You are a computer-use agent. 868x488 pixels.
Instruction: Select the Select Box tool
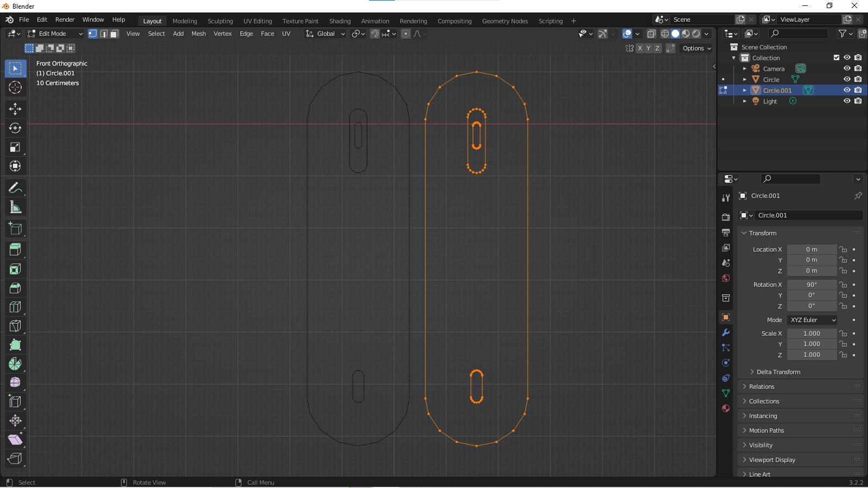pyautogui.click(x=15, y=68)
